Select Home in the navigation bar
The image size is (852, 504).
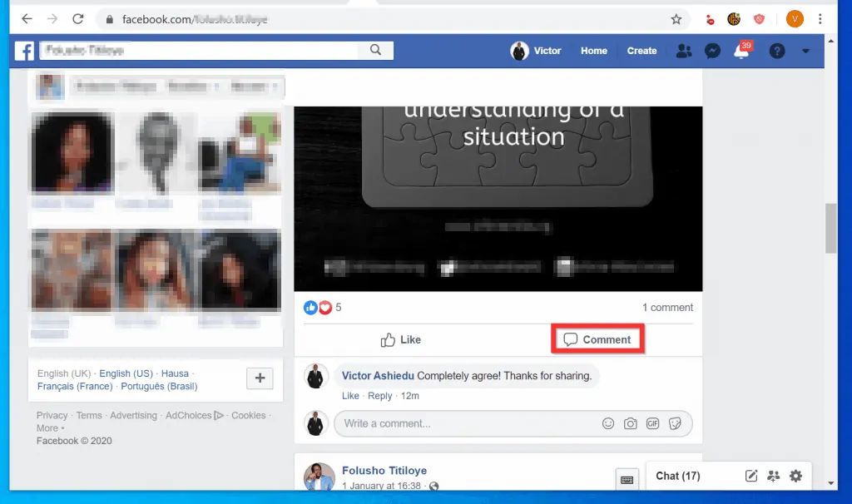pyautogui.click(x=593, y=51)
